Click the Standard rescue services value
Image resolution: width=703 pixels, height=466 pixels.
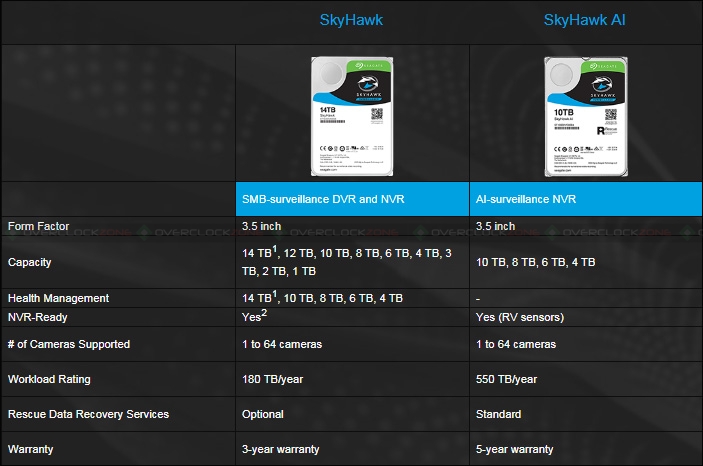click(x=499, y=414)
